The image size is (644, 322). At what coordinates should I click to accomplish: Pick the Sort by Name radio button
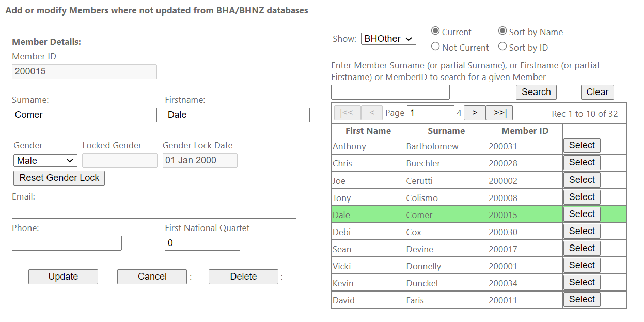(x=502, y=31)
